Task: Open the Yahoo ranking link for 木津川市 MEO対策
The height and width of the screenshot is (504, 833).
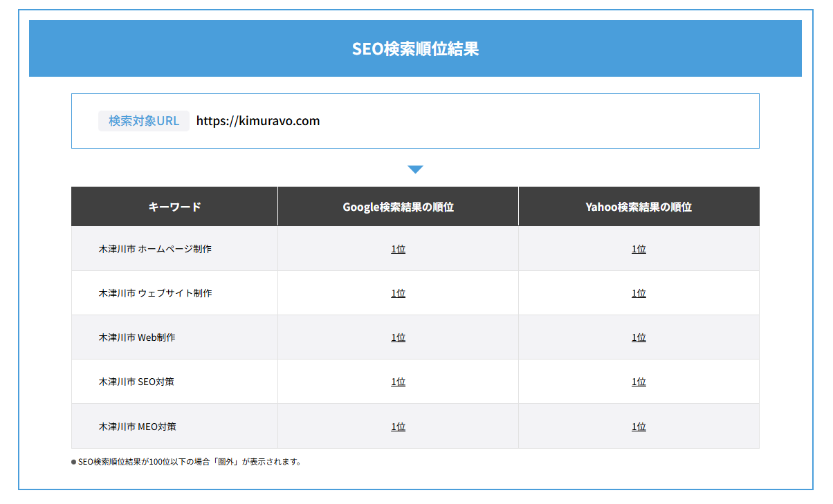Action: [638, 426]
